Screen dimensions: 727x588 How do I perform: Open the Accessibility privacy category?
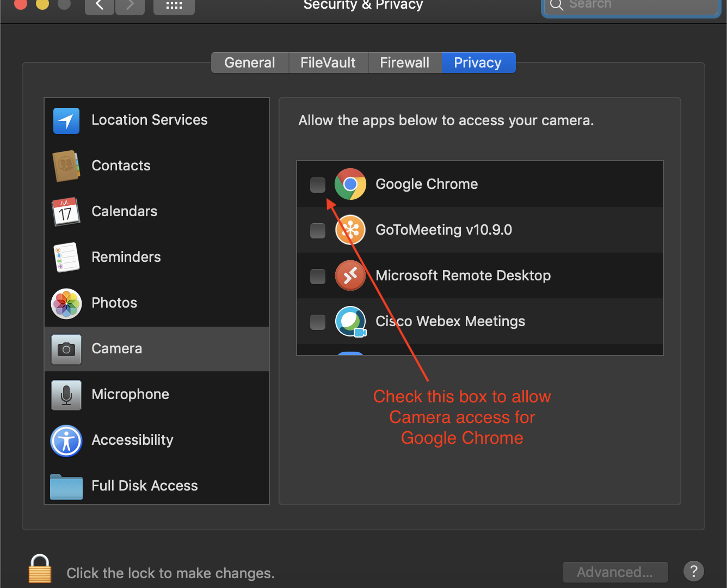(x=132, y=440)
